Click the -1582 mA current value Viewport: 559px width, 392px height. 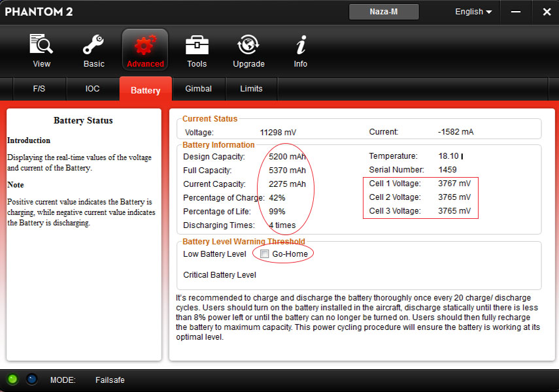pyautogui.click(x=456, y=132)
